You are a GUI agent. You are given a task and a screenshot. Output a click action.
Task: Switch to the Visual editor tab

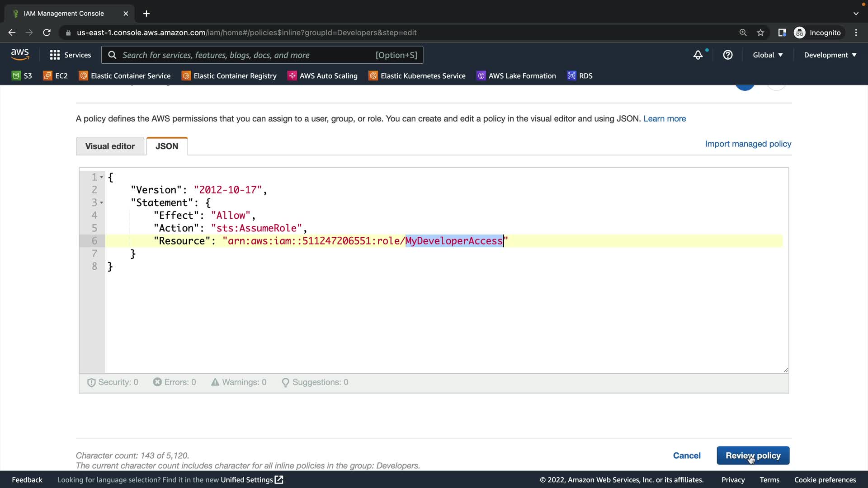click(110, 146)
